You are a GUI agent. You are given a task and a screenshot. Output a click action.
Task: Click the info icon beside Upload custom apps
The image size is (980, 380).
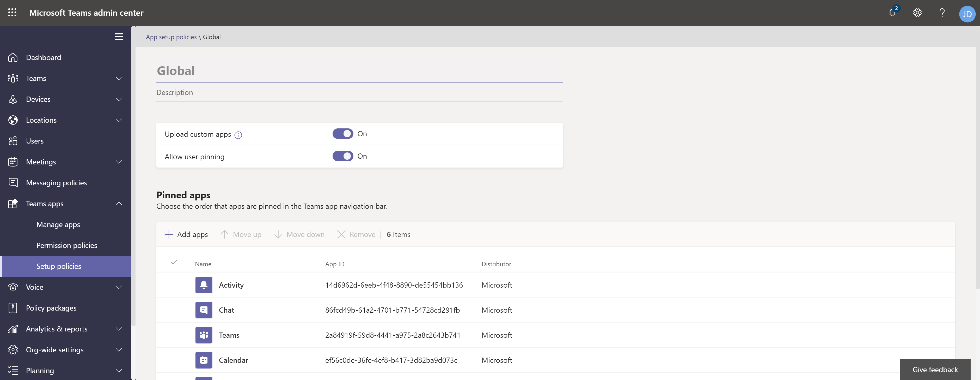pos(238,135)
